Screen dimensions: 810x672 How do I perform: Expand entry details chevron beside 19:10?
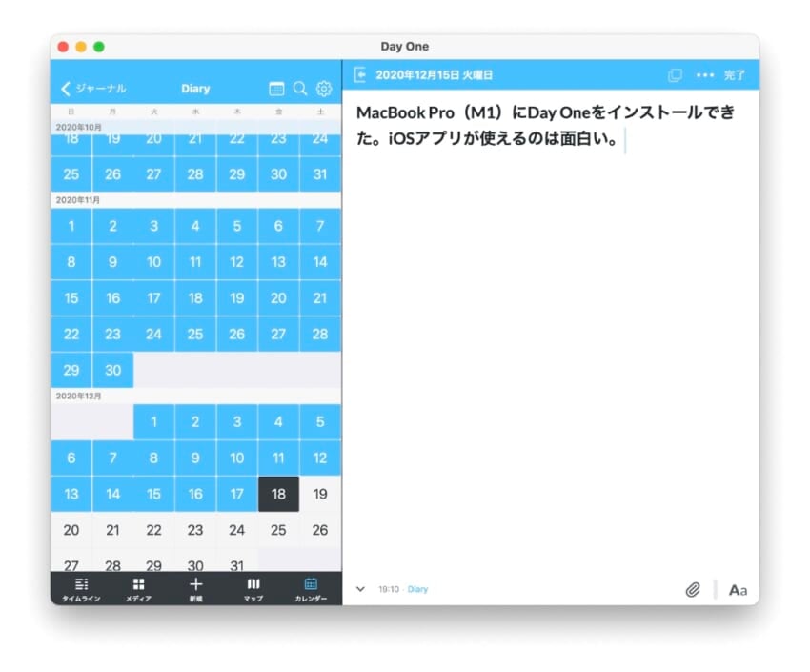[360, 589]
